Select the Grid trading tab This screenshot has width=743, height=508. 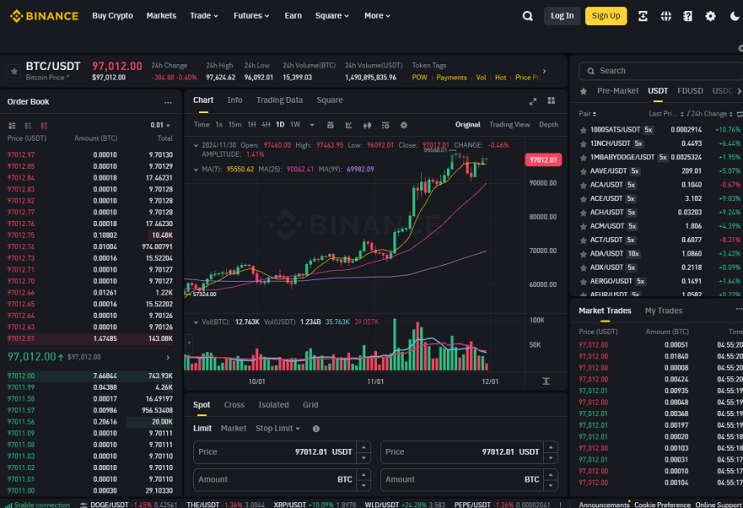(310, 405)
